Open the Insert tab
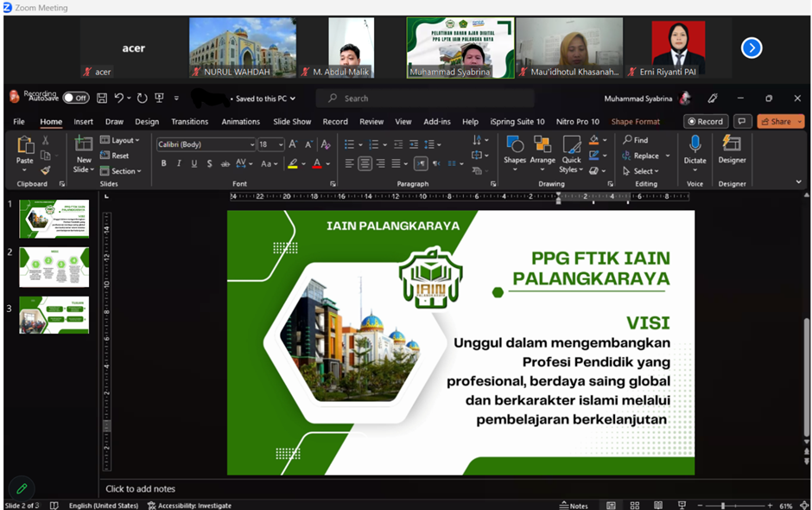812x510 pixels. point(84,122)
